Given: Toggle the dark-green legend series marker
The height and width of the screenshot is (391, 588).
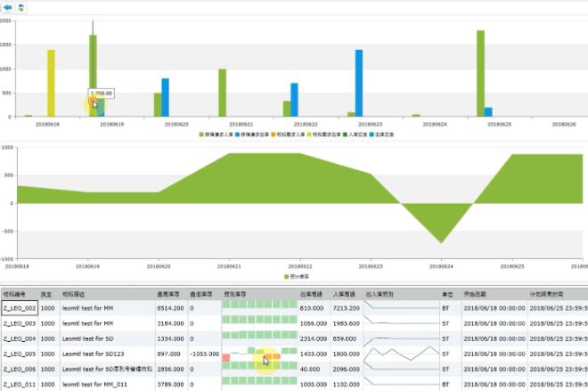Looking at the screenshot, I should (345, 134).
